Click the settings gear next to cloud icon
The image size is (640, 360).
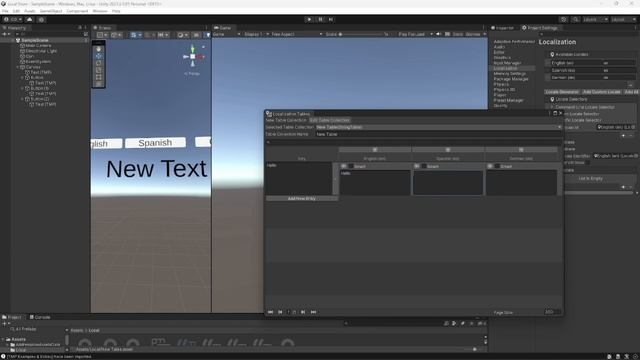point(41,19)
